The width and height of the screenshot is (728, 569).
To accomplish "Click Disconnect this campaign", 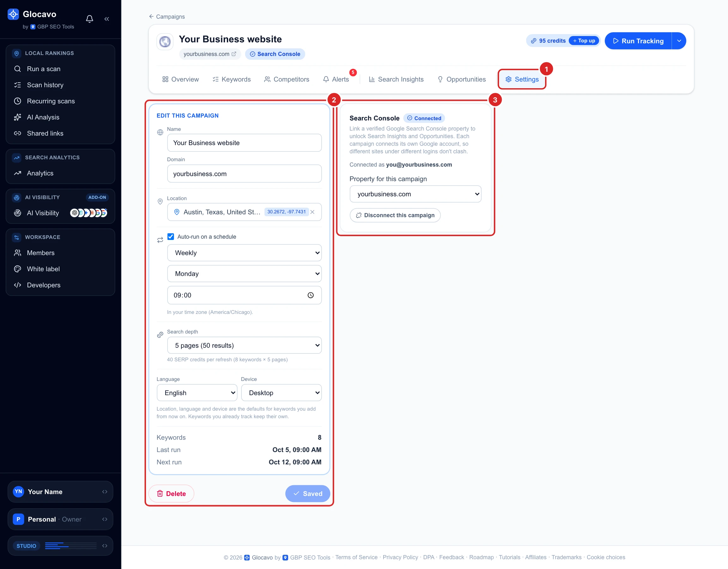I will tap(395, 215).
